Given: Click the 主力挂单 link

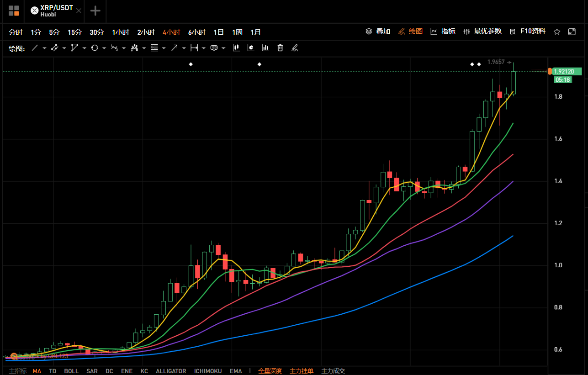Looking at the screenshot, I should pyautogui.click(x=302, y=371).
